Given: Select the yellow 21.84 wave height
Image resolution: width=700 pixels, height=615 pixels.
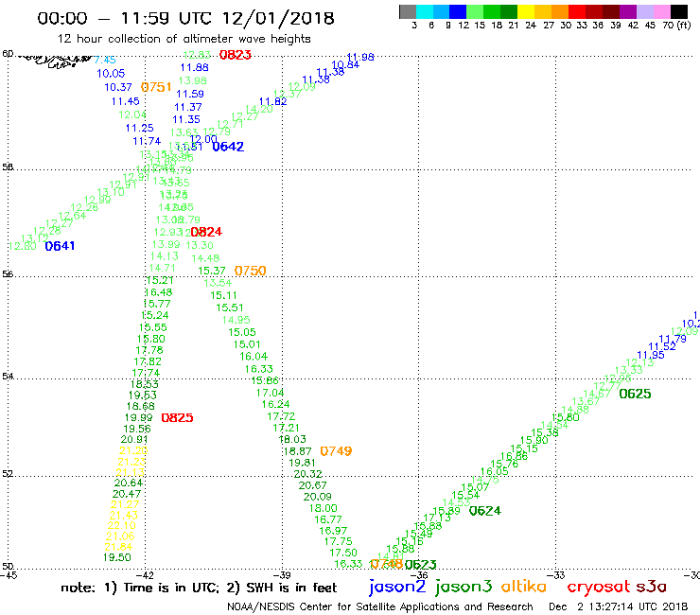Looking at the screenshot, I should click(119, 547).
